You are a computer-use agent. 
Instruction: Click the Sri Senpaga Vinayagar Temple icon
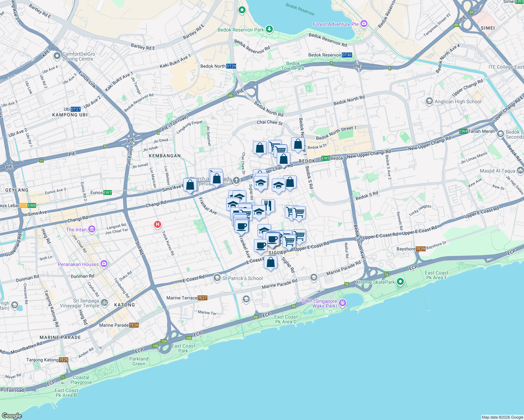(104, 302)
